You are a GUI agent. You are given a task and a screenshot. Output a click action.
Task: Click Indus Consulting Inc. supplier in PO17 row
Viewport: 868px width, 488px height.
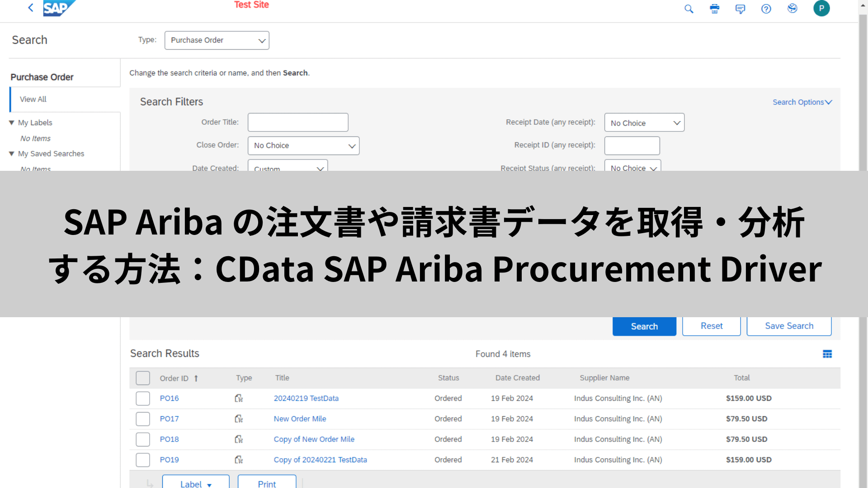(x=618, y=419)
